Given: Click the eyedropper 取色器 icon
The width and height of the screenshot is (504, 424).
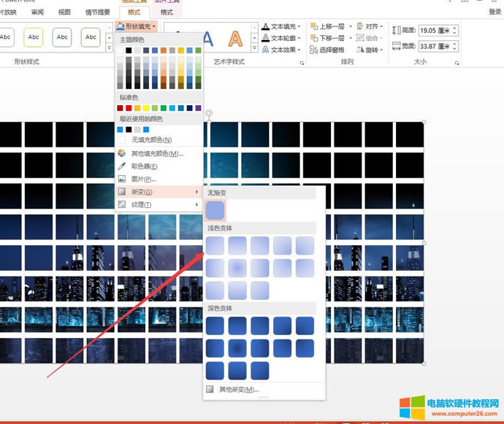Looking at the screenshot, I should 122,166.
